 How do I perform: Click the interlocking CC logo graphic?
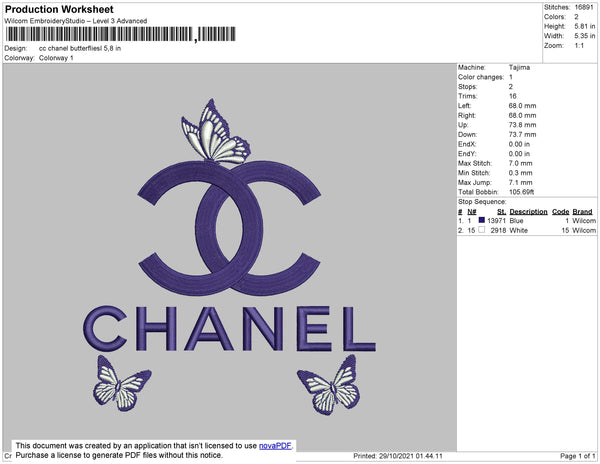tap(229, 228)
